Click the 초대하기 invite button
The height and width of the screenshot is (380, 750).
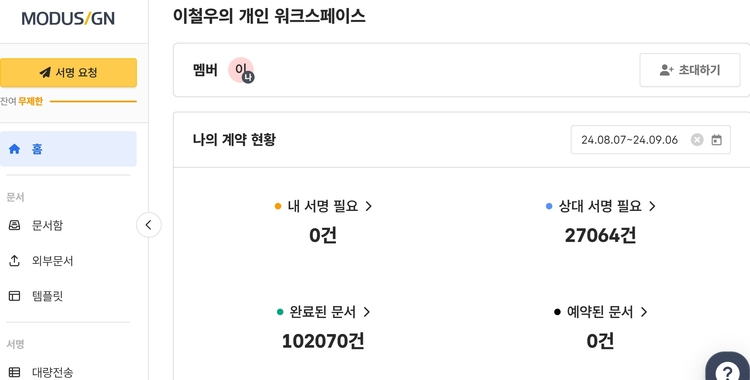pos(690,70)
